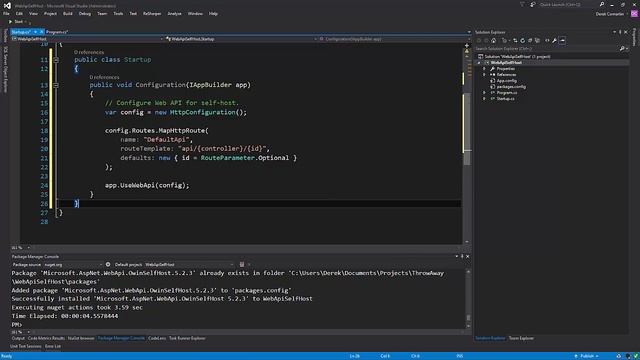Open Package Manager settings gear icon
This screenshot has height=360, width=640.
click(108, 264)
